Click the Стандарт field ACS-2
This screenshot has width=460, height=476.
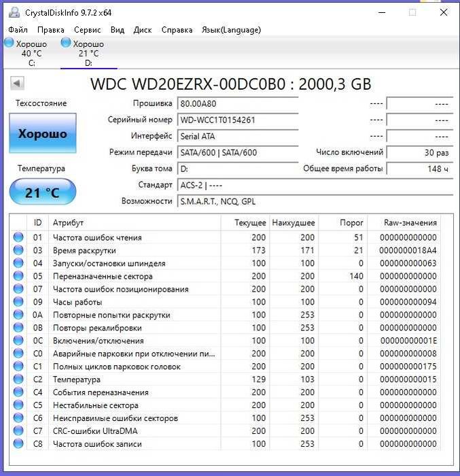click(x=315, y=185)
